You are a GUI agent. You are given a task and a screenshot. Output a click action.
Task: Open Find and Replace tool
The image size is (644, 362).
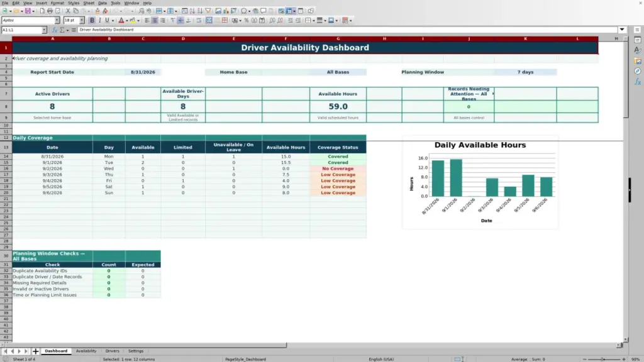click(x=142, y=11)
